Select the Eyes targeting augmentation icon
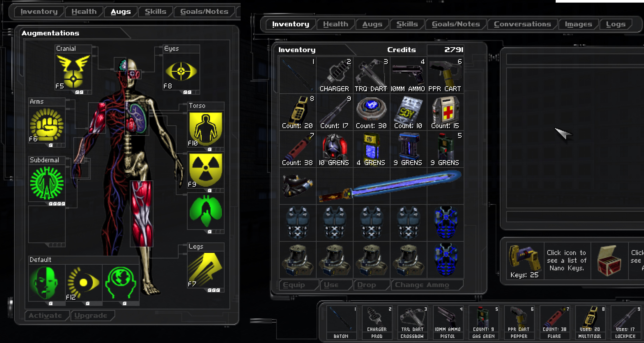 coord(181,71)
